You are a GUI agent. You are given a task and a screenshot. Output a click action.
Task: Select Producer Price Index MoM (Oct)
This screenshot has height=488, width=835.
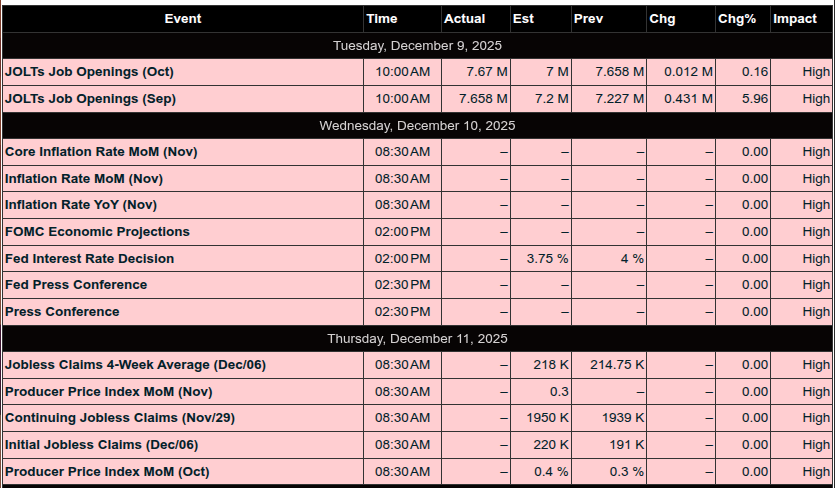(107, 471)
